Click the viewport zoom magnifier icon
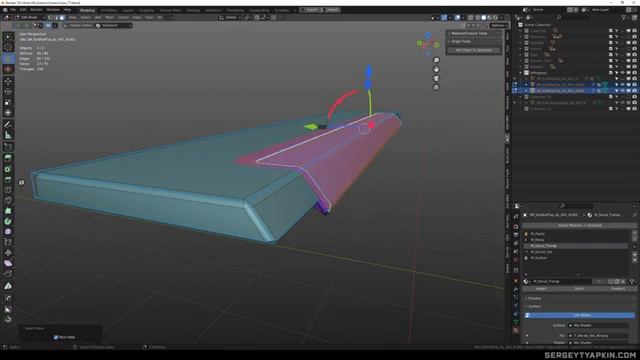The image size is (640, 360). pos(436,60)
